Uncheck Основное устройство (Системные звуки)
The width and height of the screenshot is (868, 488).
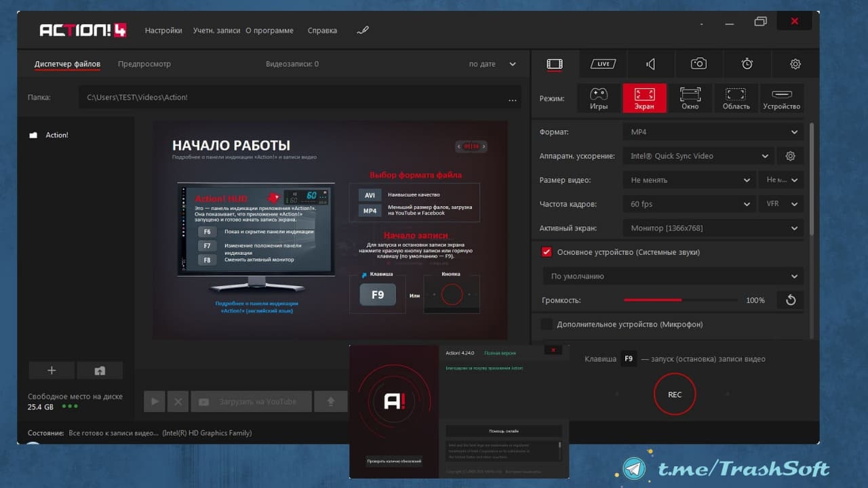click(x=547, y=252)
